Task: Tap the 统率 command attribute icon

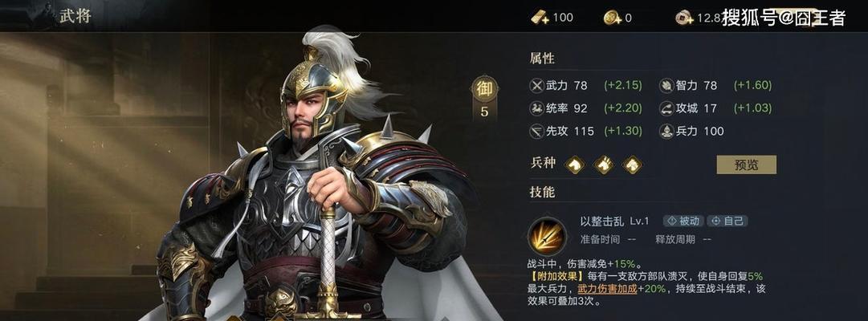Action: [536, 108]
